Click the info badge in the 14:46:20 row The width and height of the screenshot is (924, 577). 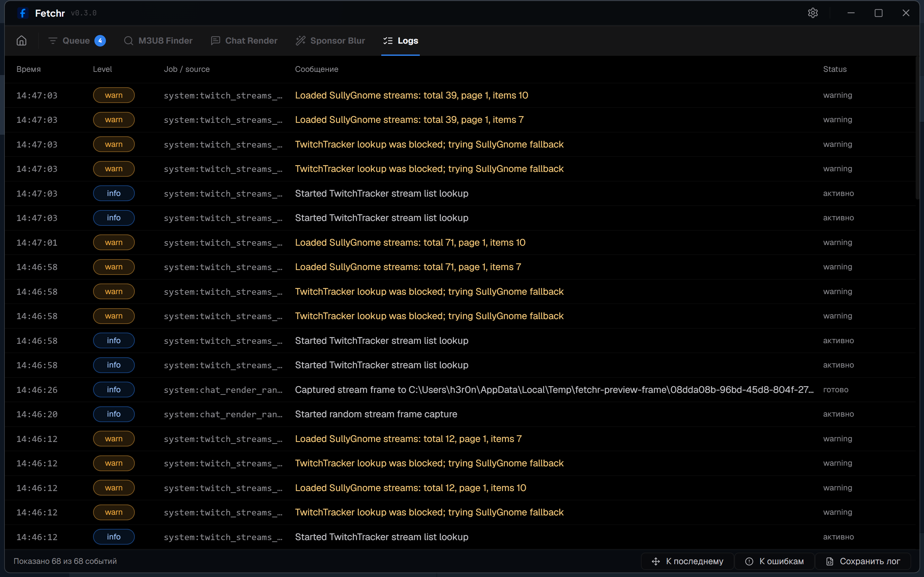point(114,414)
